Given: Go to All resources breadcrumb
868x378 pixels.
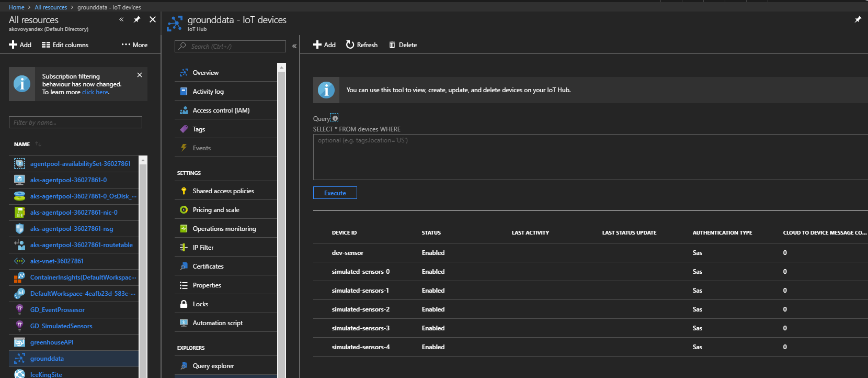Looking at the screenshot, I should click(51, 7).
